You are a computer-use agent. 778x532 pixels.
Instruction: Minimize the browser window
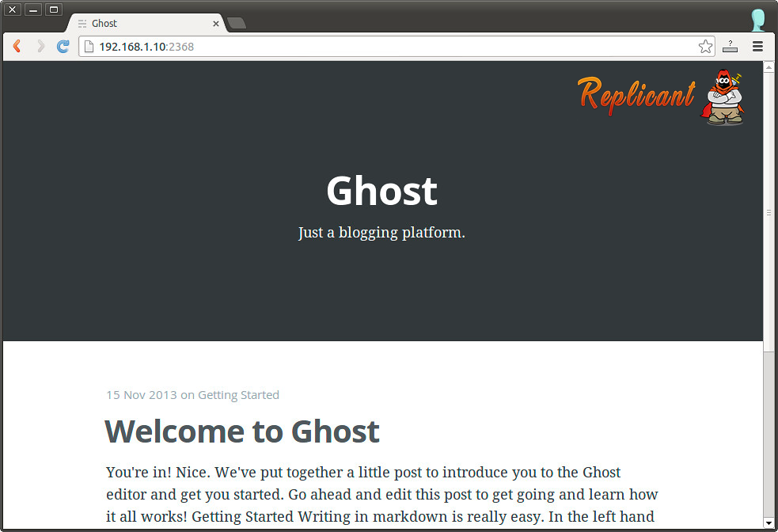click(33, 9)
